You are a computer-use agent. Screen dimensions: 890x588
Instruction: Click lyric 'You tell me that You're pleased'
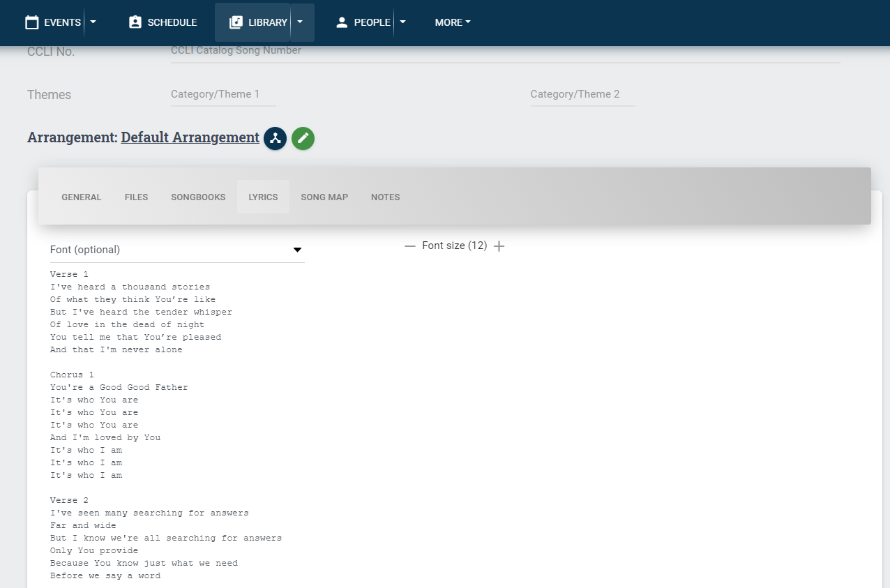(x=135, y=338)
